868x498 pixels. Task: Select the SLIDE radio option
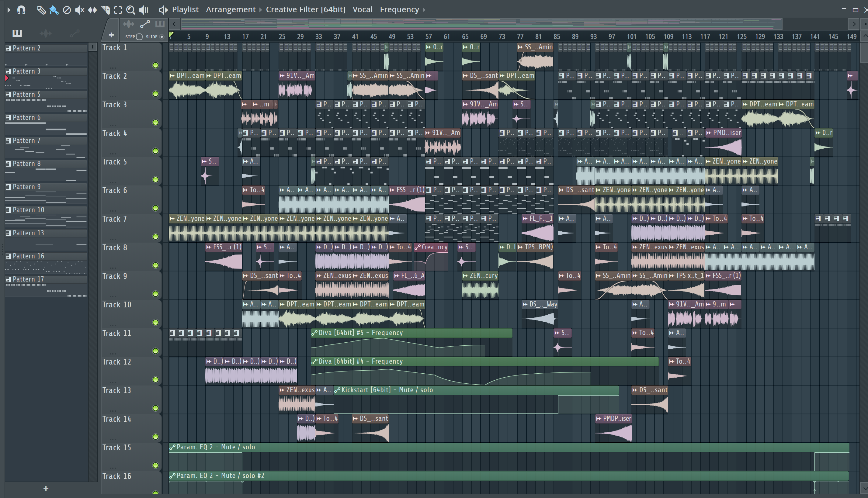click(162, 36)
